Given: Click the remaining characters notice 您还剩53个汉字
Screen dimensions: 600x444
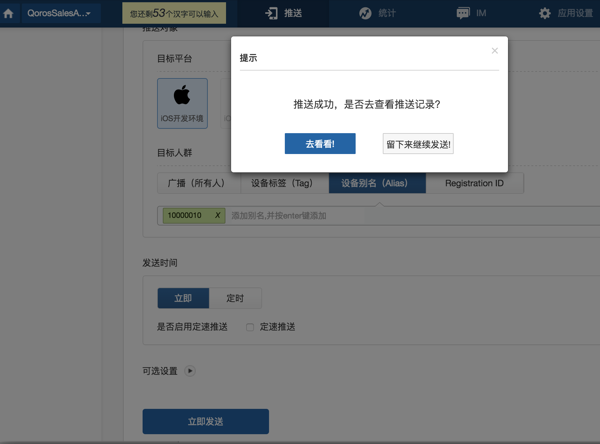Looking at the screenshot, I should click(174, 13).
